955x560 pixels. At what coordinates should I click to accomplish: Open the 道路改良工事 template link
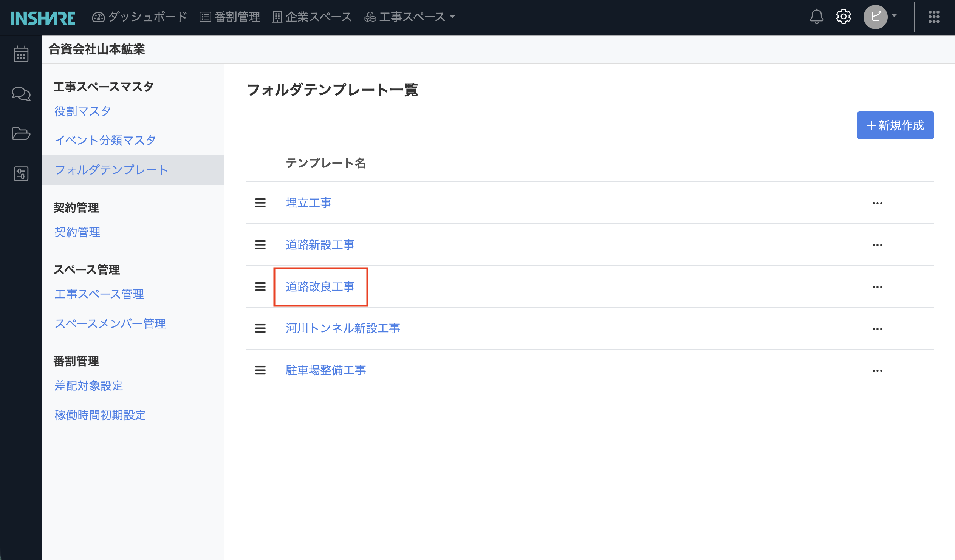click(320, 287)
